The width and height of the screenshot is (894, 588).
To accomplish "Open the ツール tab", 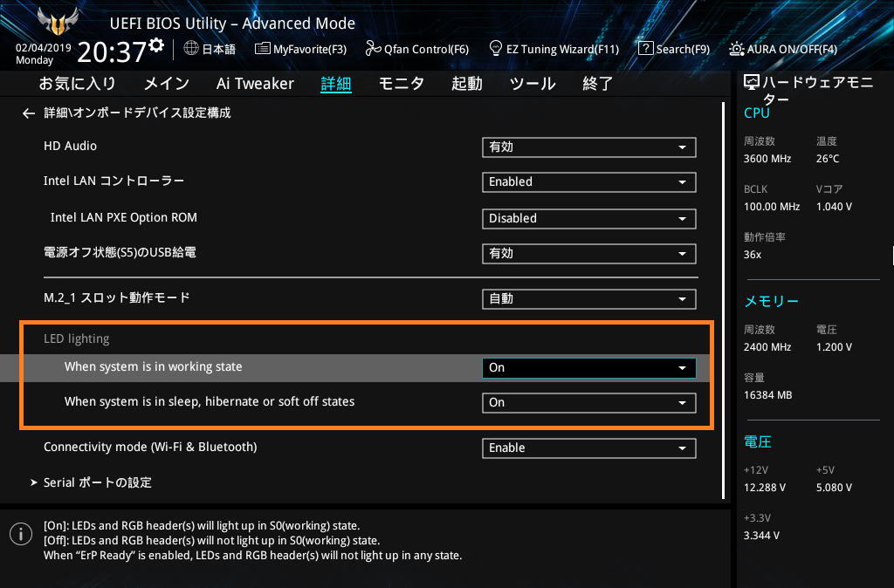I will (533, 84).
